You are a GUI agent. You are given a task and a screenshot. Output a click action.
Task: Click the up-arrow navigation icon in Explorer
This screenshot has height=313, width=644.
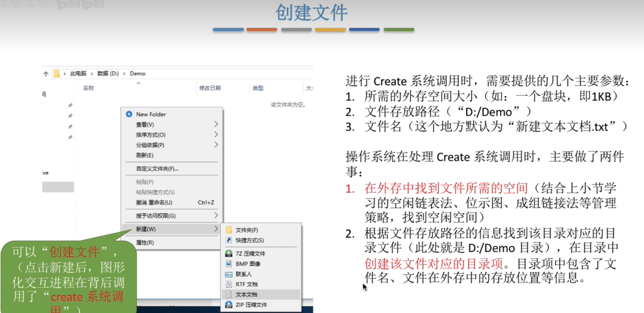click(x=46, y=74)
